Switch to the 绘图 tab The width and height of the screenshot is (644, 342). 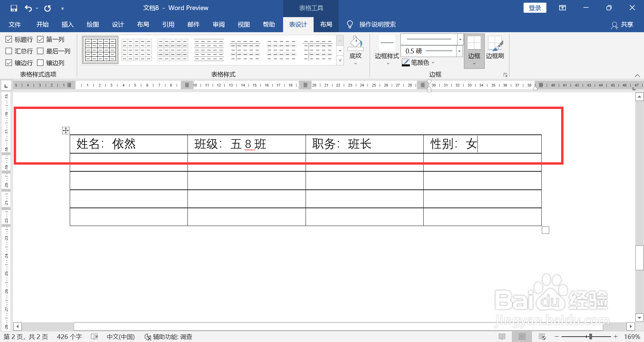[93, 24]
